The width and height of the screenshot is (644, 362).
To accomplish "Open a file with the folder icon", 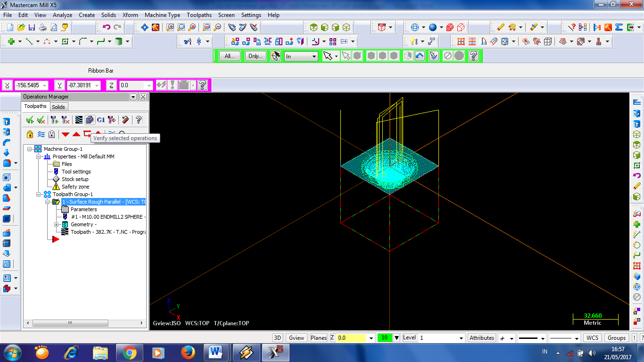I will 21,27.
